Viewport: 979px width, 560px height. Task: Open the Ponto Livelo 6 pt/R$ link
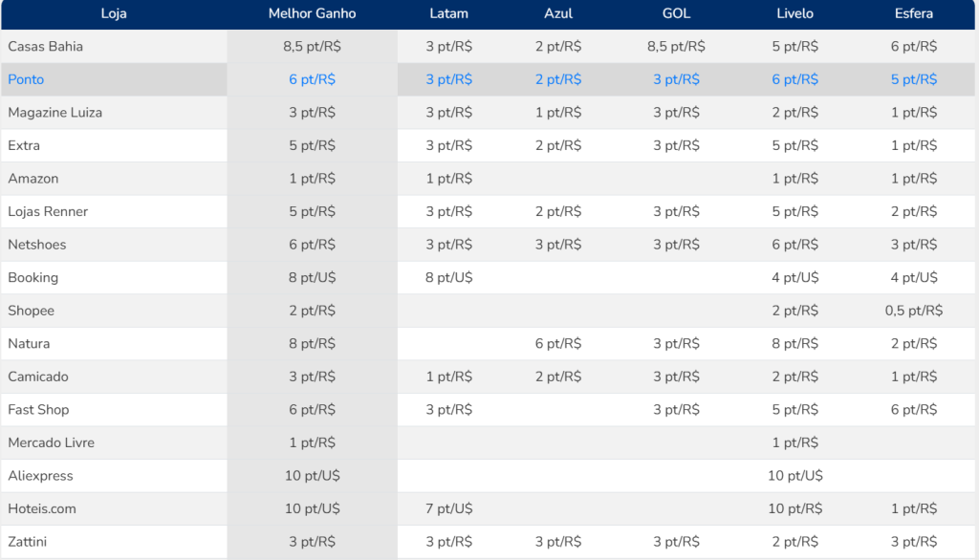click(794, 79)
